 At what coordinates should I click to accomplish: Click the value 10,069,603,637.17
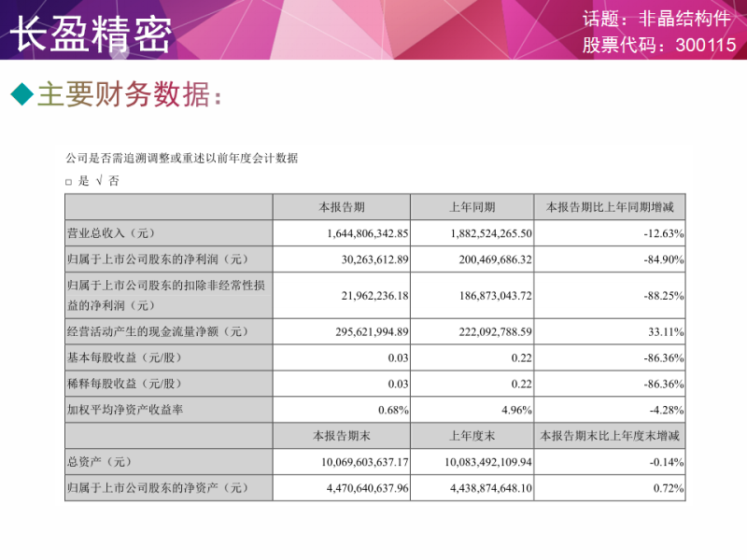pos(364,462)
